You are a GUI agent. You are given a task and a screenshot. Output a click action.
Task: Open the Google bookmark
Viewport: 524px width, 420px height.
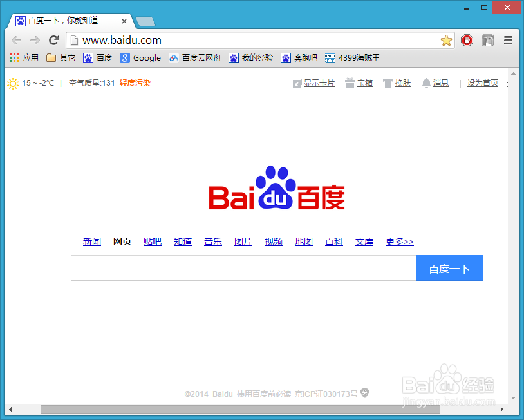click(x=140, y=58)
